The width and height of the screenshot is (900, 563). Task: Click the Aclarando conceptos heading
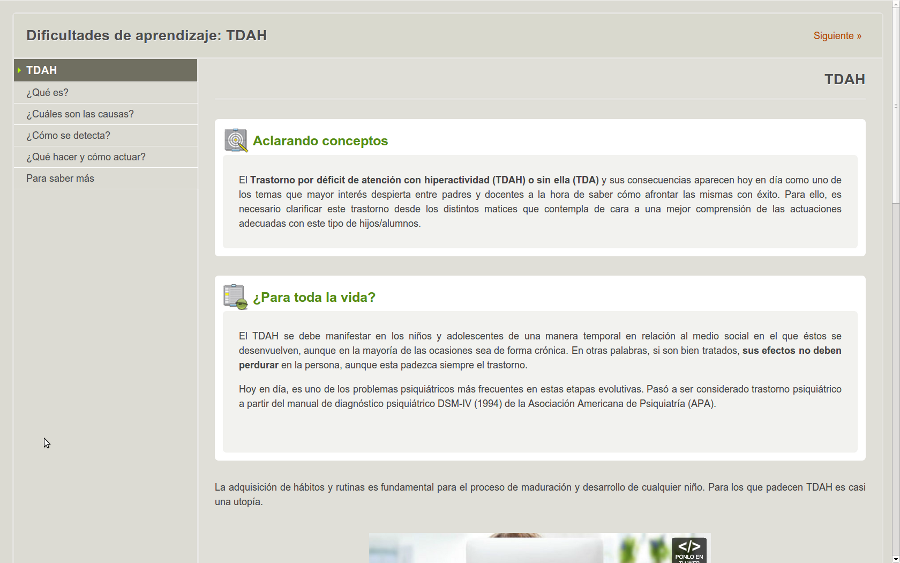[320, 141]
